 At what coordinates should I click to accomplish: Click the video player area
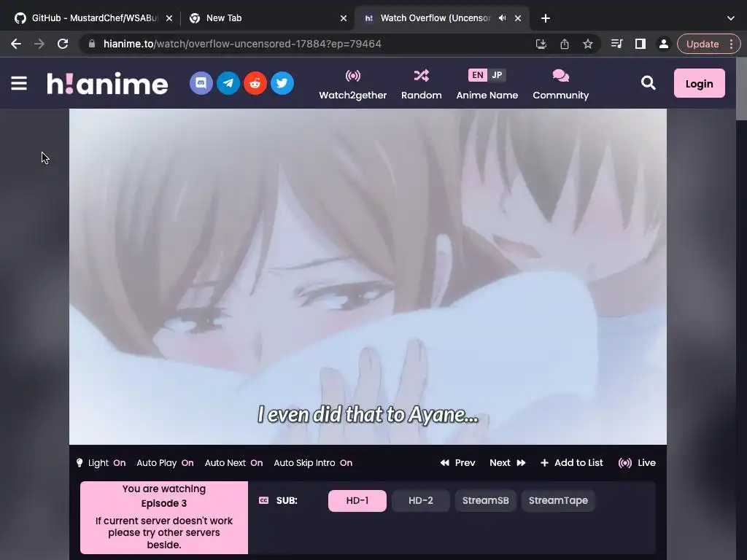(368, 276)
